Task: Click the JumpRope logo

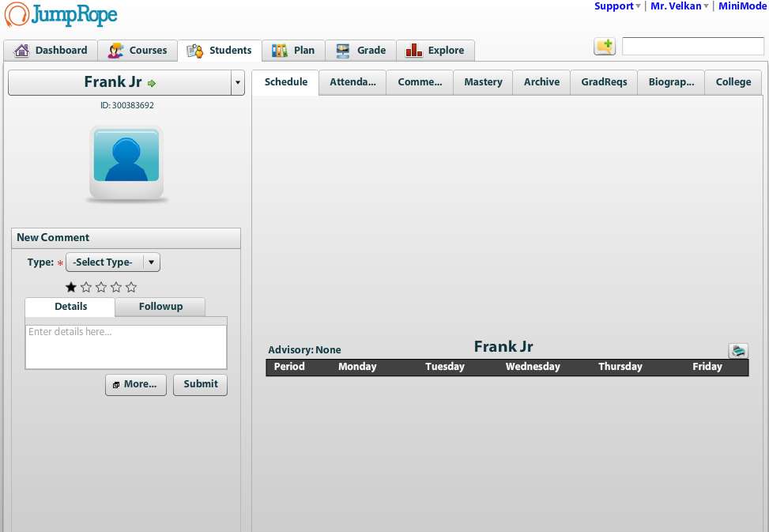Action: click(x=61, y=14)
